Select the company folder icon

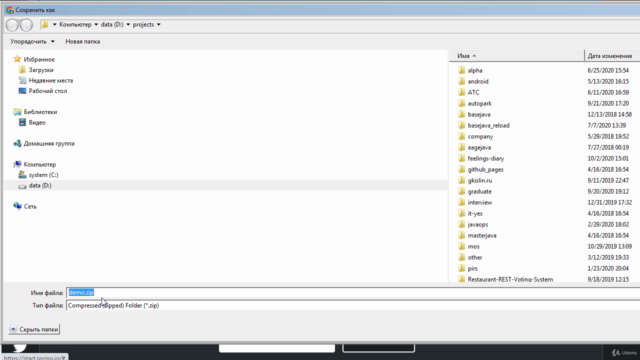click(x=462, y=136)
